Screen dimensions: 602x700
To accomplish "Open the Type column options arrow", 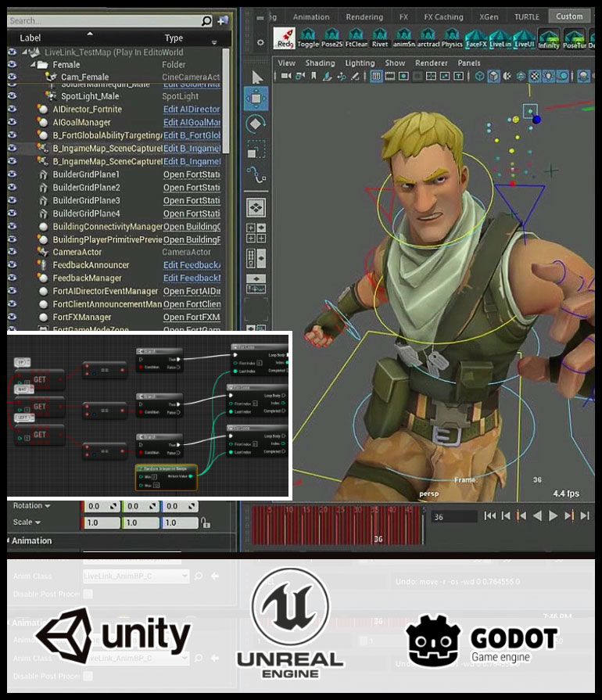I will pyautogui.click(x=214, y=42).
